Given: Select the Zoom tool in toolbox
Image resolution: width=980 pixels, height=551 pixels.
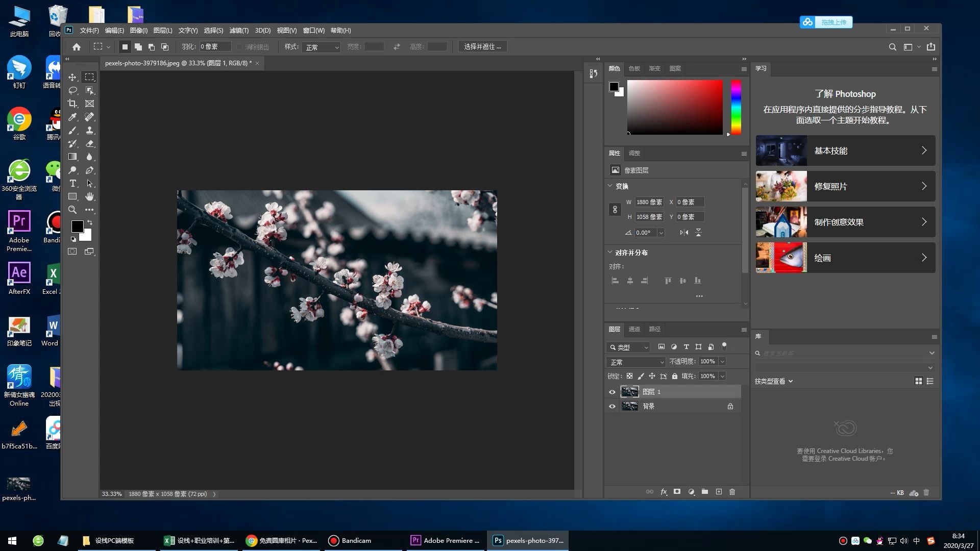Looking at the screenshot, I should (x=72, y=210).
